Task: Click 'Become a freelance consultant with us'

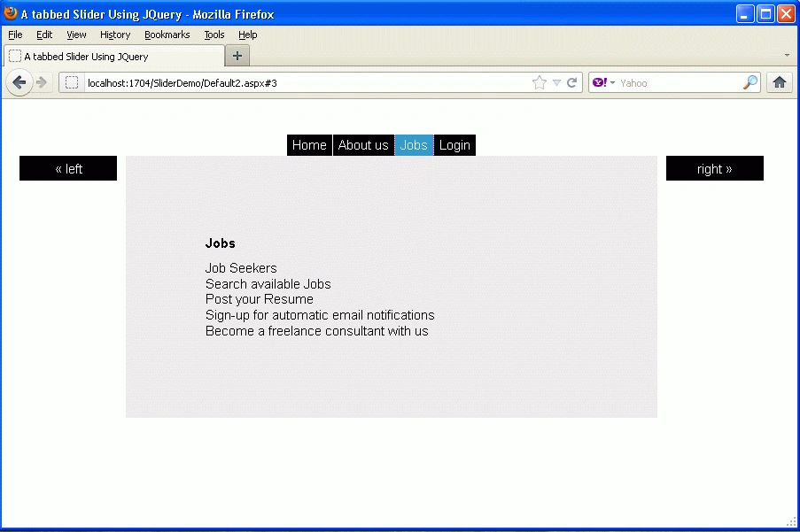Action: click(317, 331)
